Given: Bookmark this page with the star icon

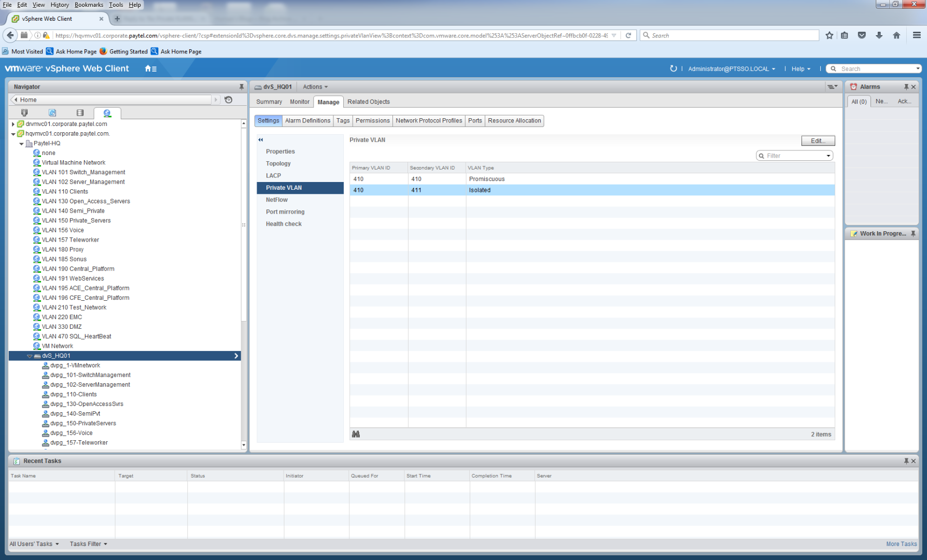Looking at the screenshot, I should coord(830,35).
